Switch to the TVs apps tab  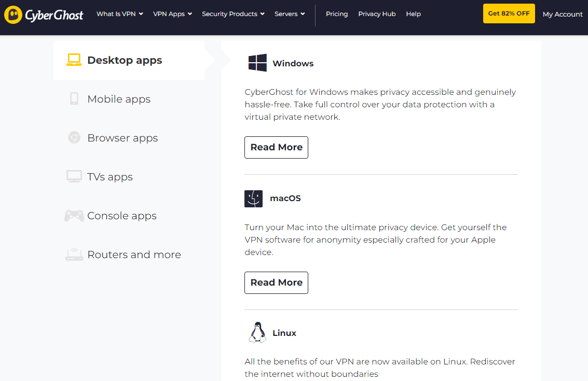pyautogui.click(x=129, y=176)
